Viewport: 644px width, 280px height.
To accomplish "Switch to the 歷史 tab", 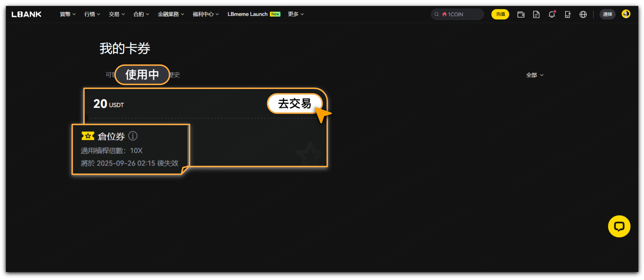I will (175, 75).
